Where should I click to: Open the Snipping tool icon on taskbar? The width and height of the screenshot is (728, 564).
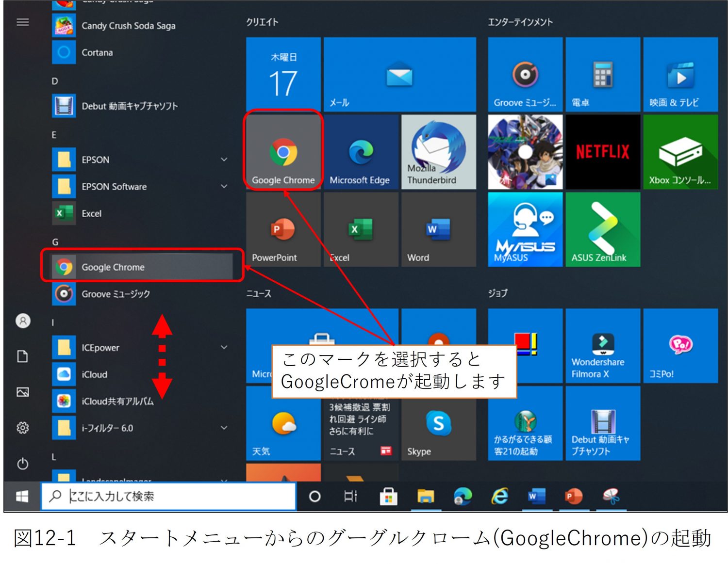coord(612,496)
